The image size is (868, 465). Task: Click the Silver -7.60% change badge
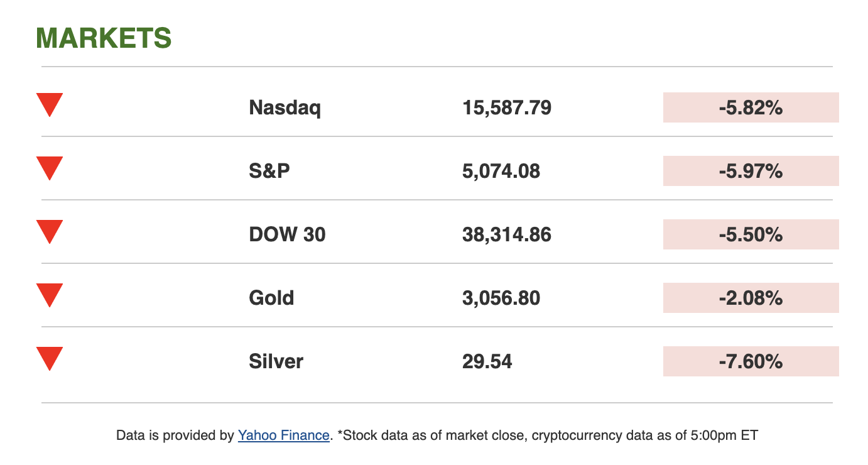(x=751, y=361)
